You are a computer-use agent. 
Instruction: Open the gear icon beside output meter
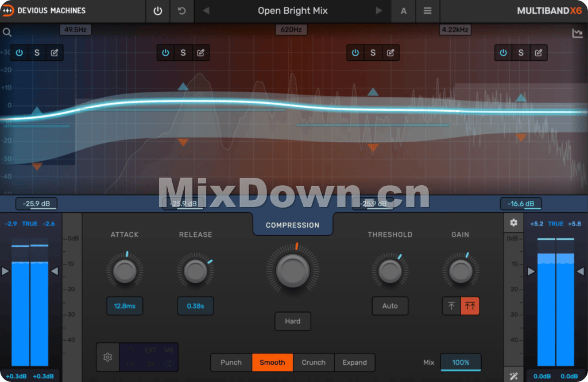pyautogui.click(x=513, y=223)
